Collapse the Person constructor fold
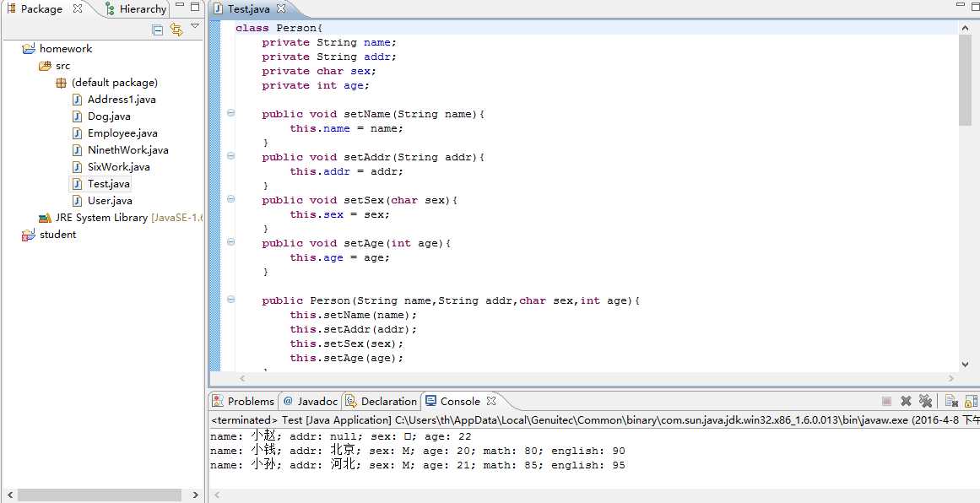Viewport: 980px width, 503px height. [x=230, y=300]
